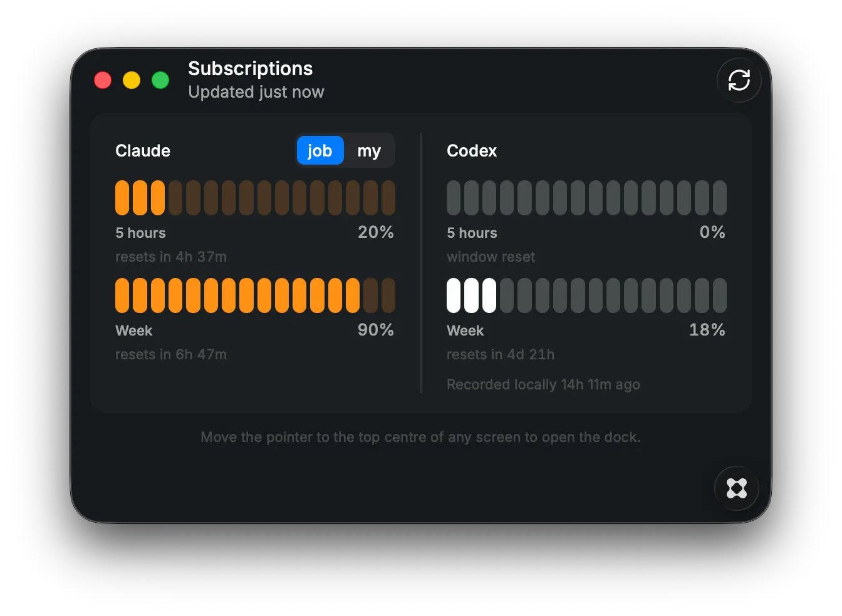Click the Codex heading

472,151
